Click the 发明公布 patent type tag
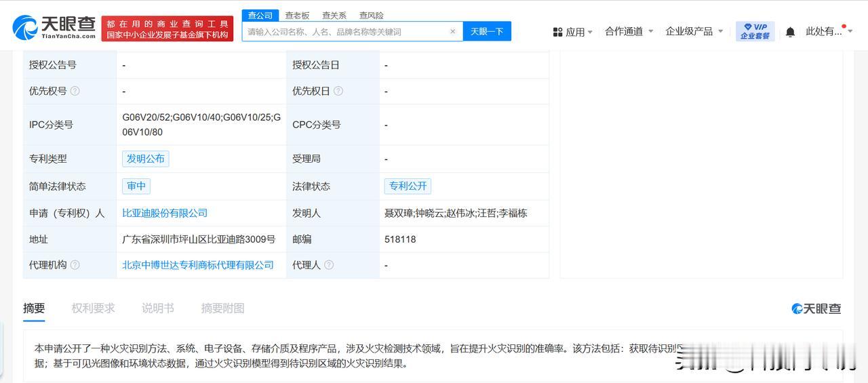This screenshot has width=868, height=383. (x=146, y=159)
